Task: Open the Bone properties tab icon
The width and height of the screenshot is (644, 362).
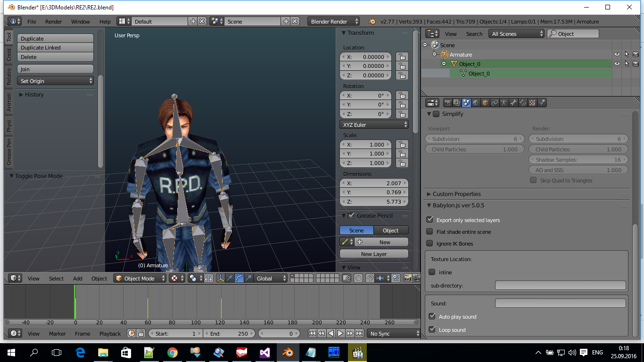Action: [513, 102]
